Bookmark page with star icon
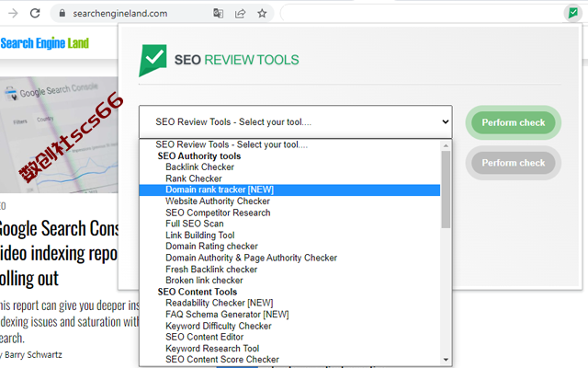 [262, 14]
